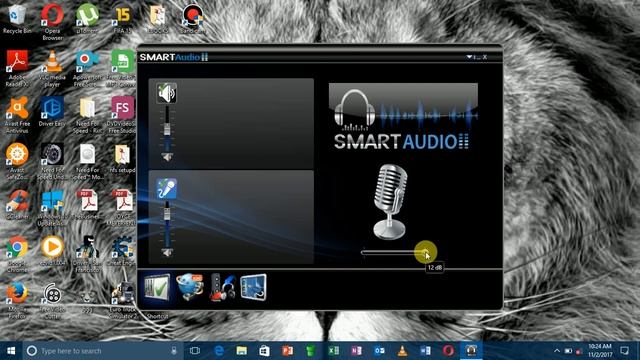The image size is (640, 360).
Task: Open Microsoft Edge from the taskbar
Action: tap(219, 351)
